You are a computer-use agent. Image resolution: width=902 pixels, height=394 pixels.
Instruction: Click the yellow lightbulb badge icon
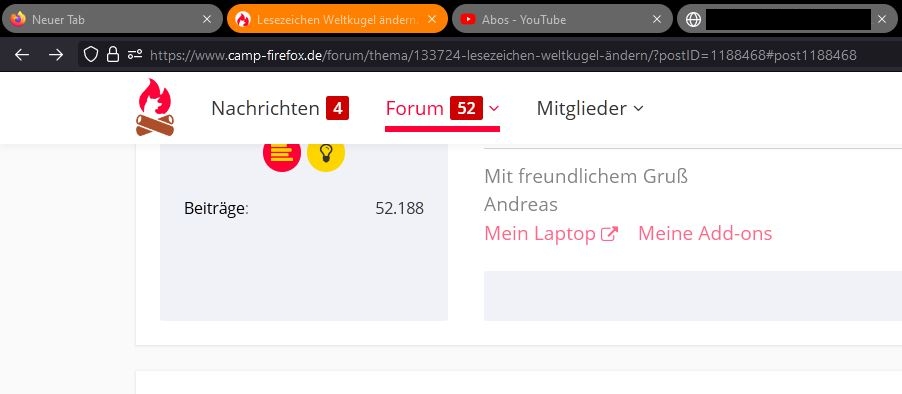pyautogui.click(x=326, y=154)
